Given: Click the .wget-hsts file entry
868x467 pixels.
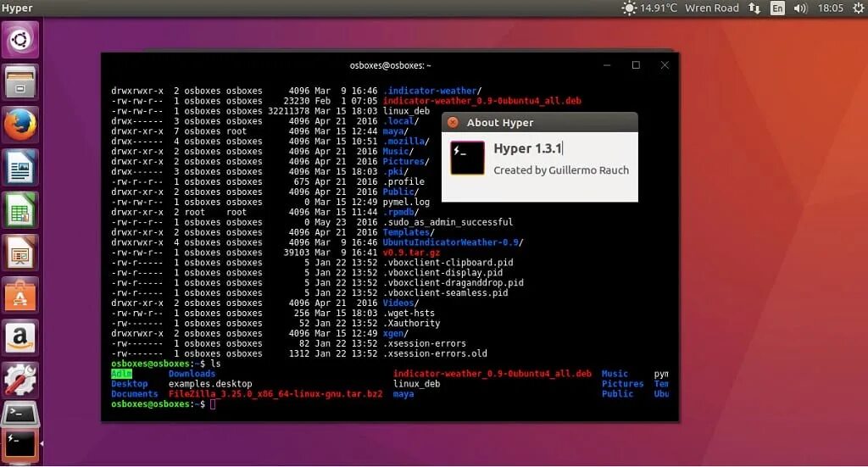Looking at the screenshot, I should click(x=409, y=314).
